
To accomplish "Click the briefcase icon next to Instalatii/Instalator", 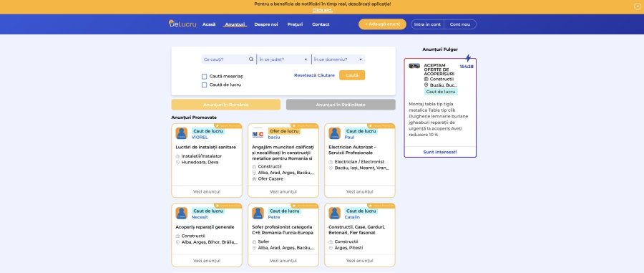I will pos(178,156).
